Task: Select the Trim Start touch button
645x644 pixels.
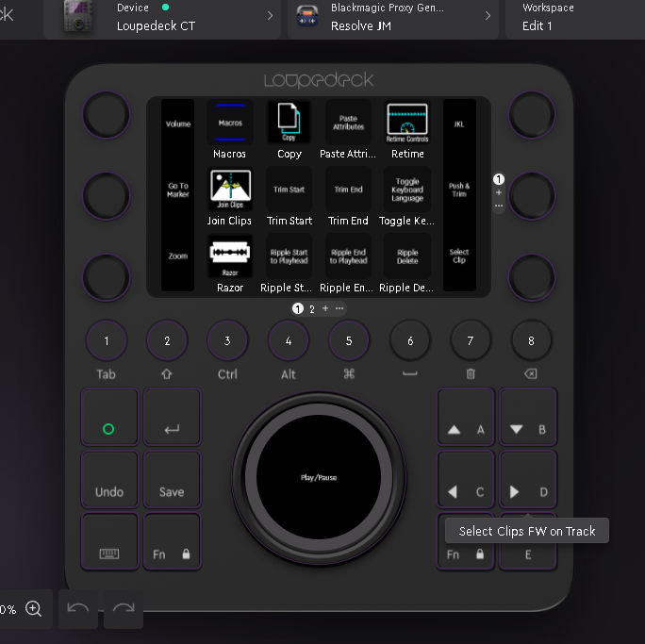Action: point(289,190)
